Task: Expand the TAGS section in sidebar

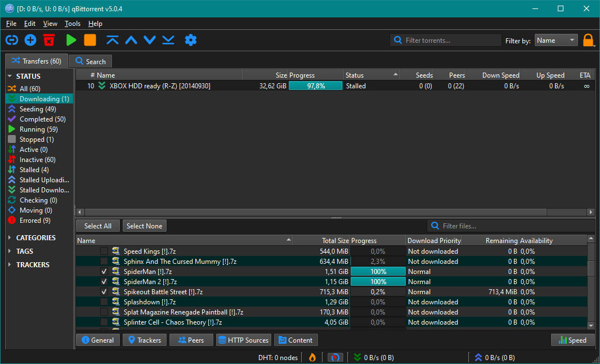Action: [10, 251]
